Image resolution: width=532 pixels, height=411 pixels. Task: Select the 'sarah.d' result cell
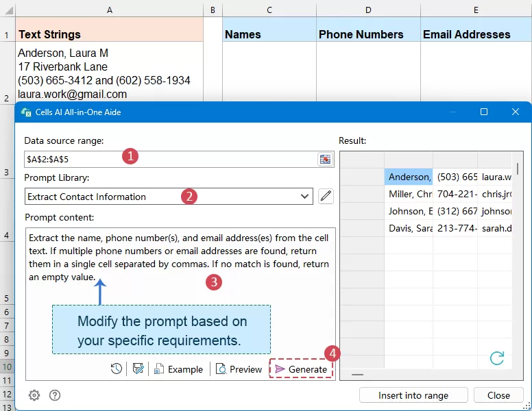(x=495, y=228)
